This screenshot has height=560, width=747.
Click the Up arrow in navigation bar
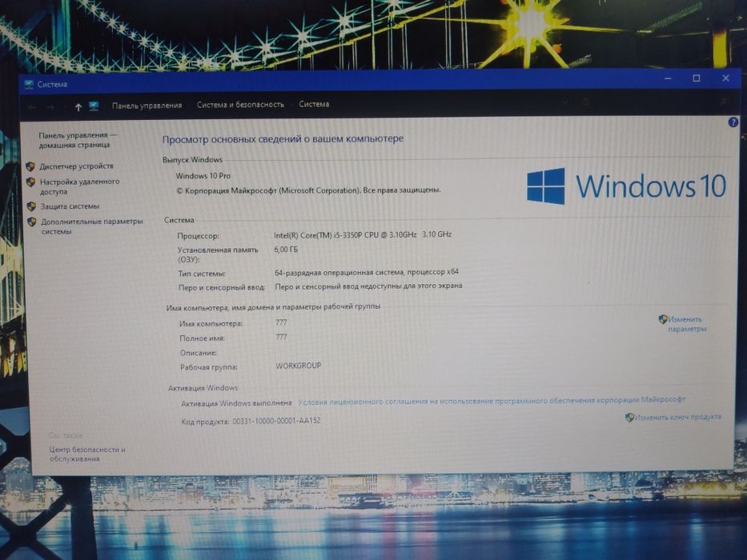pyautogui.click(x=78, y=107)
